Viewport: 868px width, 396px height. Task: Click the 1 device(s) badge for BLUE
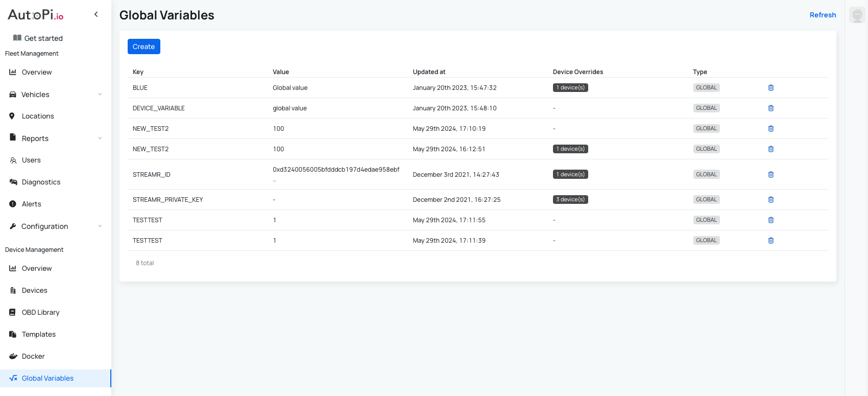570,88
